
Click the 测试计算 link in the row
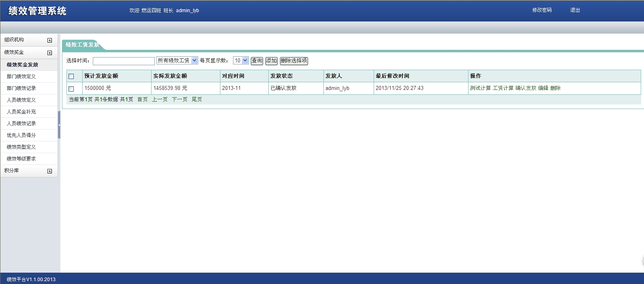[x=480, y=88]
